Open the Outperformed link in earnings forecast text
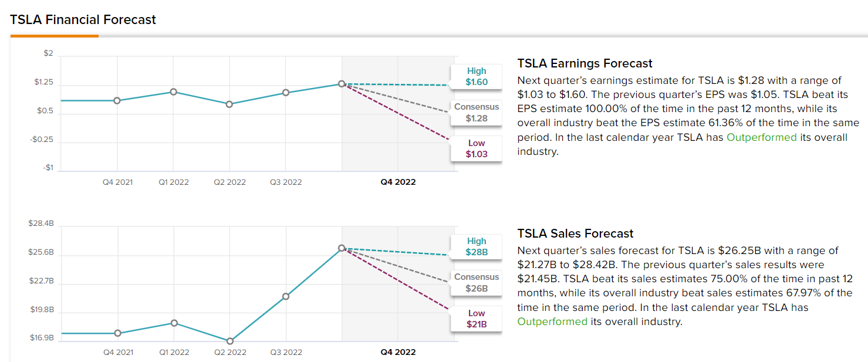Viewport: 868px width, 362px height. point(761,137)
